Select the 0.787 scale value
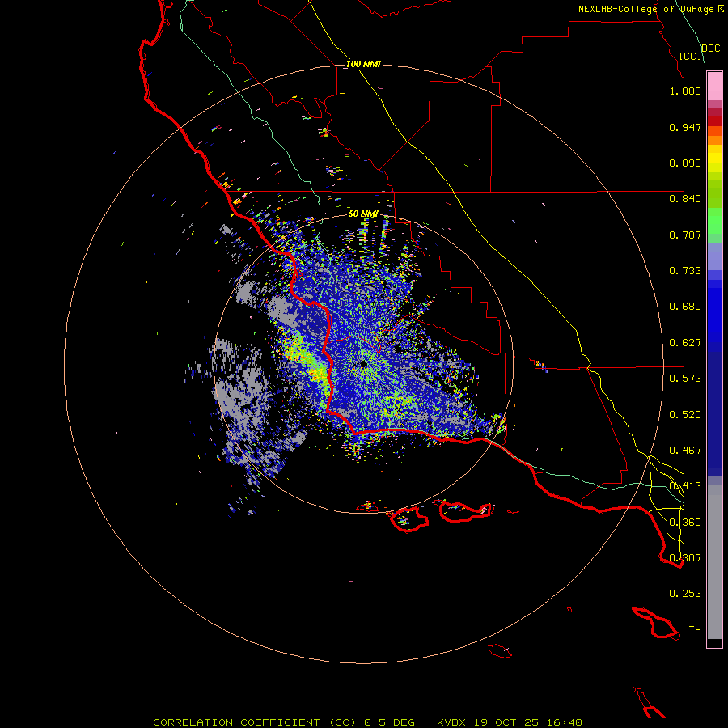 [x=685, y=235]
